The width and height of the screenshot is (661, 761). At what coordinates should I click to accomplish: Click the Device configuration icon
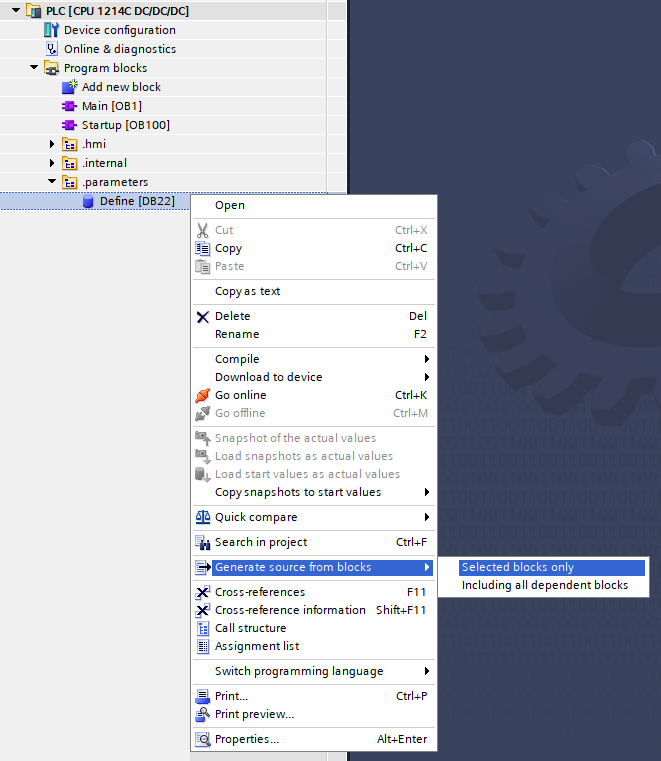point(51,30)
